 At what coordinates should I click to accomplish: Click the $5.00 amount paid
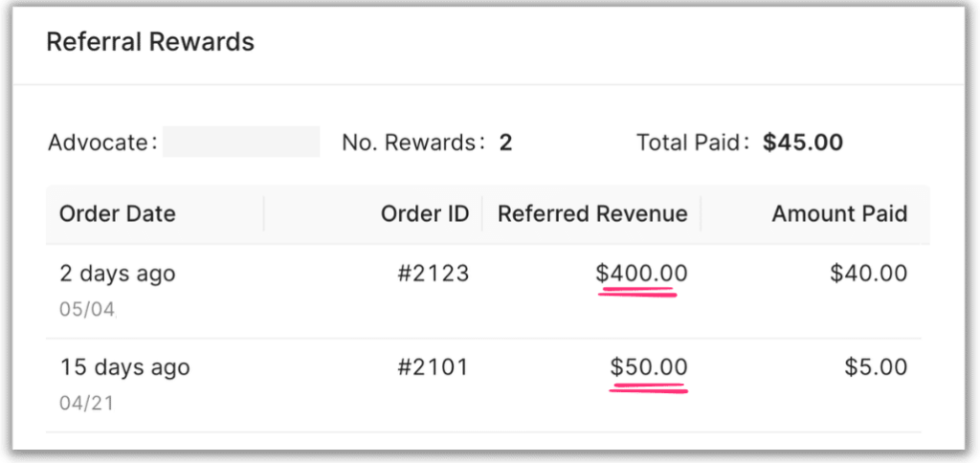pos(876,366)
